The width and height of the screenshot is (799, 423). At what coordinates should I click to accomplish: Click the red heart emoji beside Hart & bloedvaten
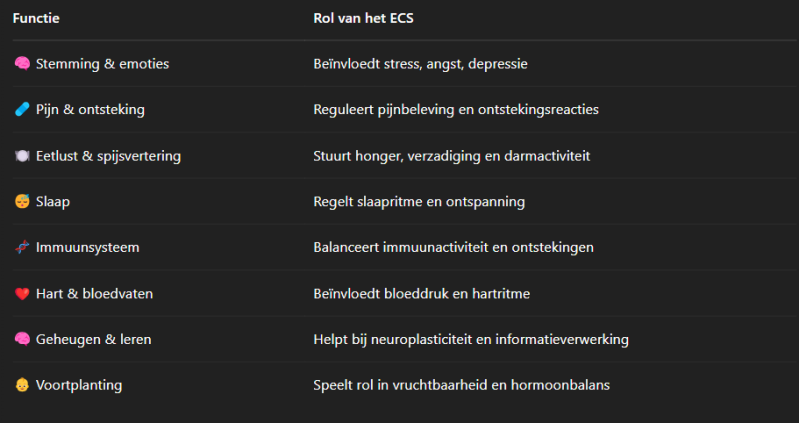pyautogui.click(x=22, y=294)
